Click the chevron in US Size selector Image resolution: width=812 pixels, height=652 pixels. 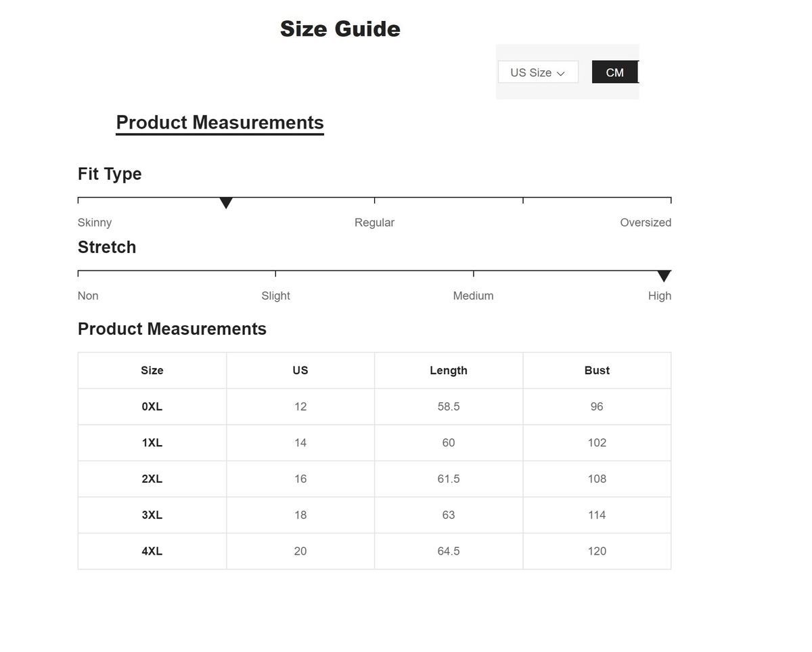click(x=560, y=73)
